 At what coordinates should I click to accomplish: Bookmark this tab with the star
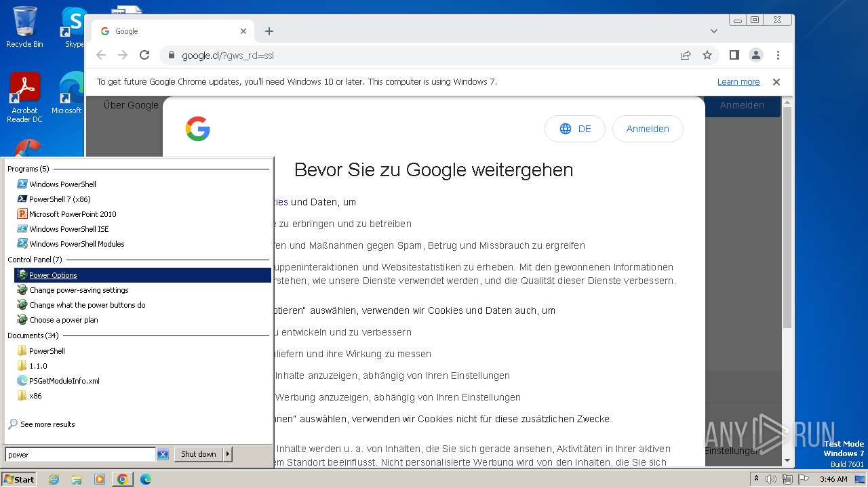pyautogui.click(x=707, y=56)
